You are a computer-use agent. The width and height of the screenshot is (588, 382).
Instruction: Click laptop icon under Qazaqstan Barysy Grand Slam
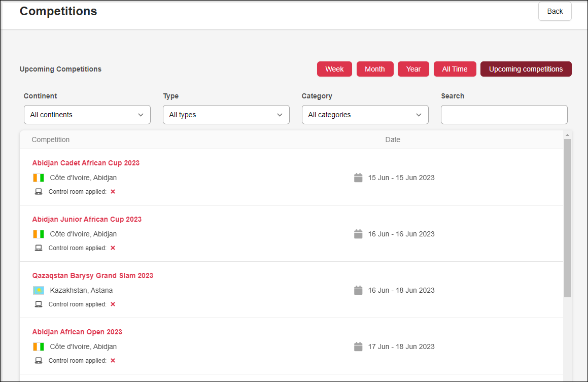coord(39,304)
